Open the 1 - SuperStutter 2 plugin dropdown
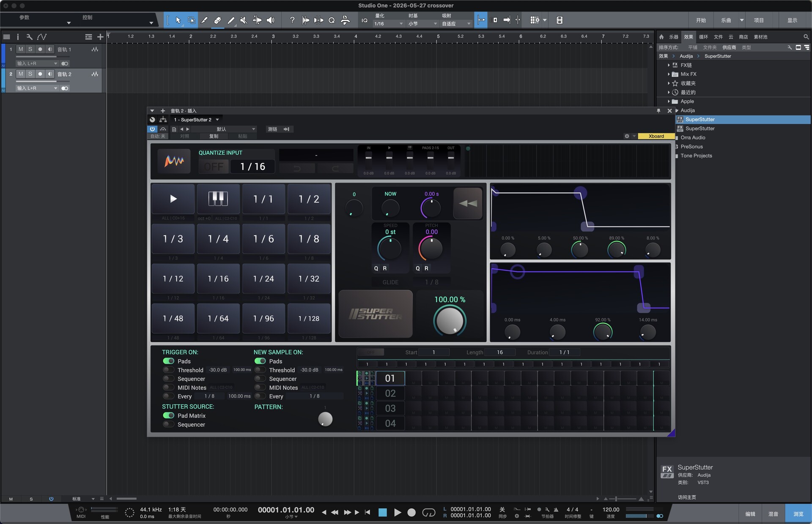The width and height of the screenshot is (812, 524). pos(196,120)
